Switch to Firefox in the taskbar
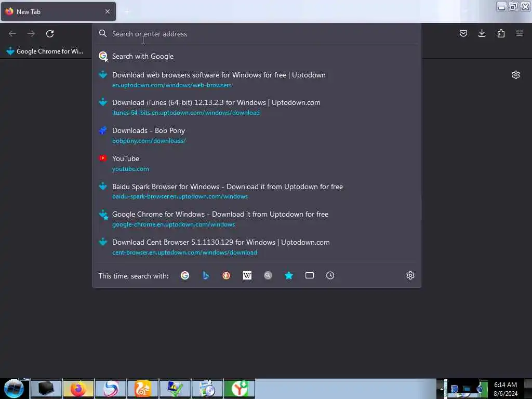 (x=78, y=389)
